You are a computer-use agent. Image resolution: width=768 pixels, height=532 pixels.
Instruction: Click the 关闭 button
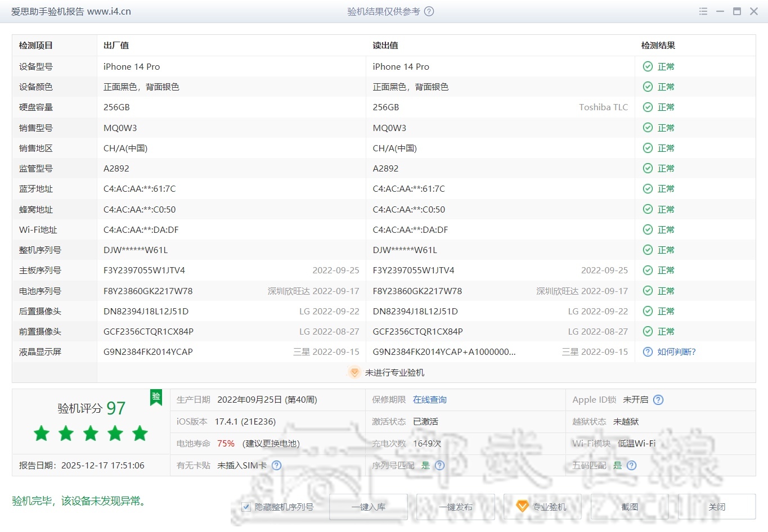tap(716, 507)
